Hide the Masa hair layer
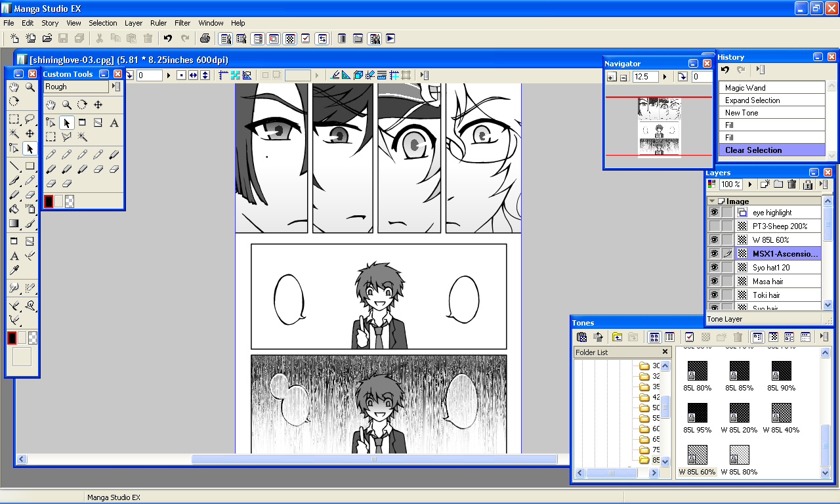The width and height of the screenshot is (840, 504). coord(714,282)
